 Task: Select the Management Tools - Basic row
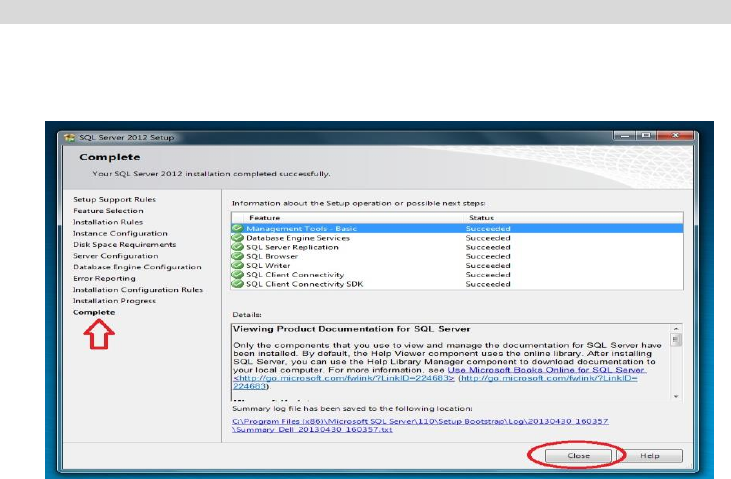point(457,229)
